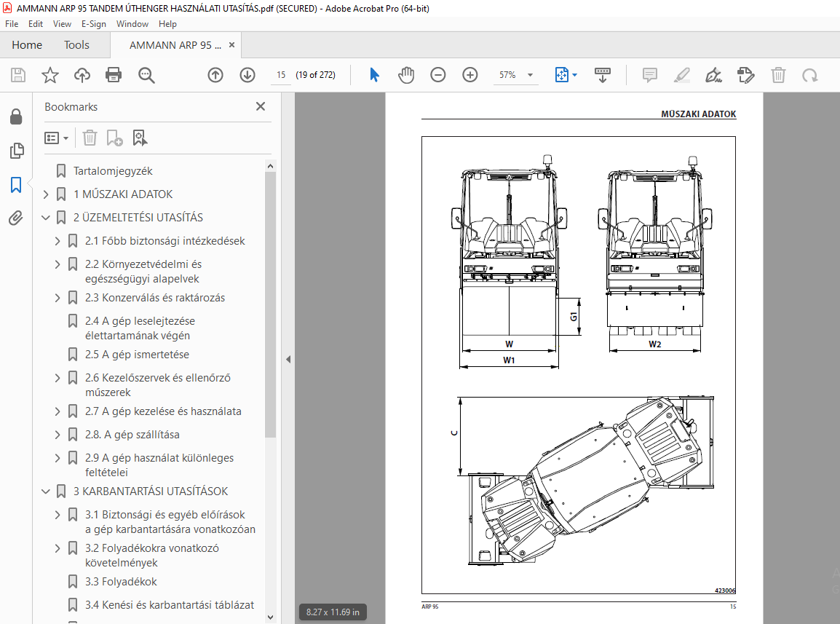This screenshot has height=624, width=840.
Task: Zoom in with plus icon
Action: click(x=469, y=75)
